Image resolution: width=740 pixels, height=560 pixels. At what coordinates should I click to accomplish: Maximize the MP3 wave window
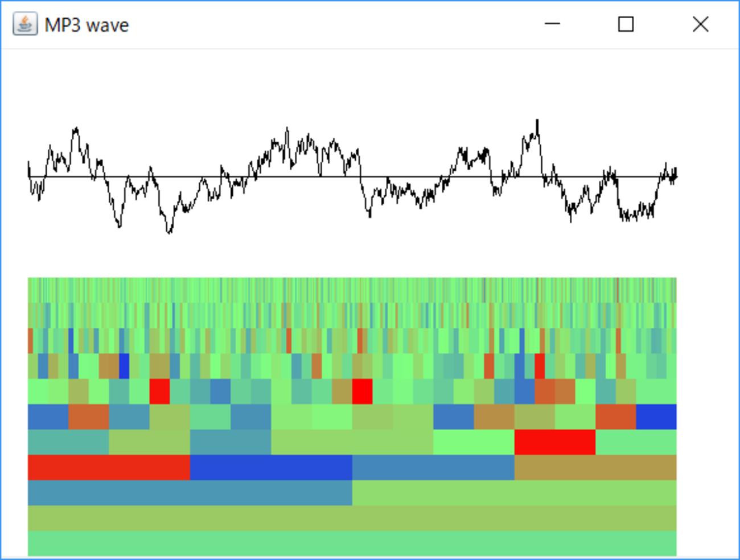click(x=626, y=24)
